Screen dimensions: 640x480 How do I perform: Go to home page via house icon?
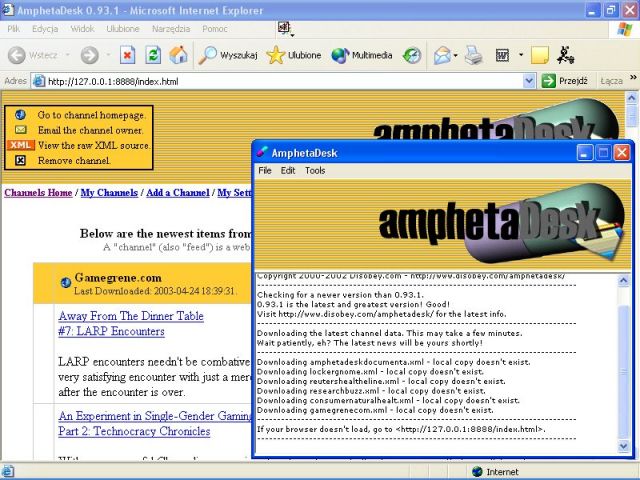click(178, 55)
